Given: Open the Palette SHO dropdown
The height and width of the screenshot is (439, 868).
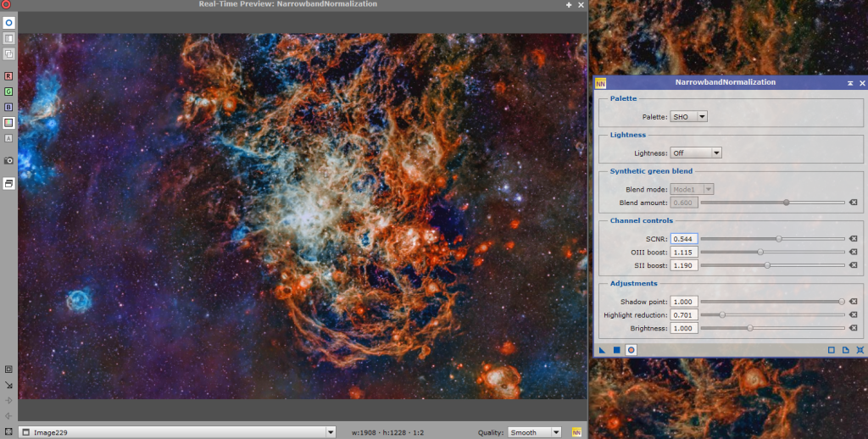Looking at the screenshot, I should 688,117.
